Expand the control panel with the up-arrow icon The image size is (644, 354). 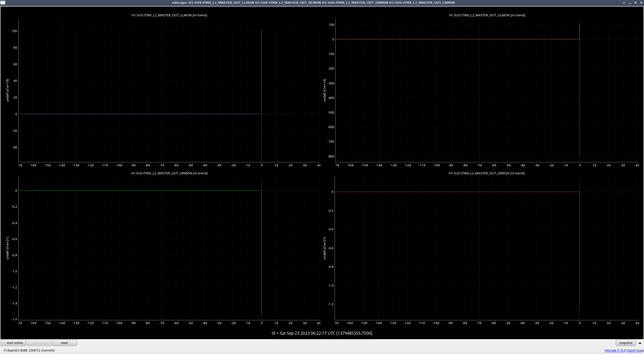click(x=640, y=343)
